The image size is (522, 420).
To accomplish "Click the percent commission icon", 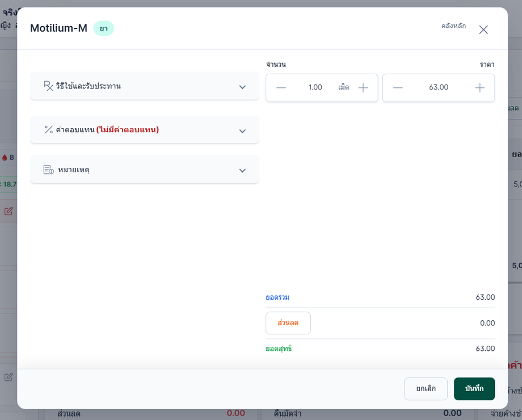I will click(49, 130).
